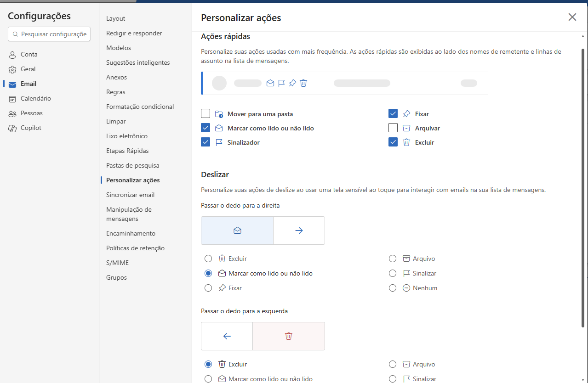Click the Conta person icon in sidebar
The height and width of the screenshot is (383, 588).
[12, 55]
